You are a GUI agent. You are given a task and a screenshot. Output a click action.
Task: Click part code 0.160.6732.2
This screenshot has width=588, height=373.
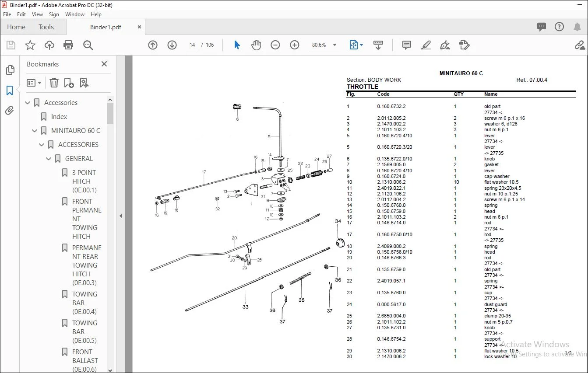coord(391,106)
